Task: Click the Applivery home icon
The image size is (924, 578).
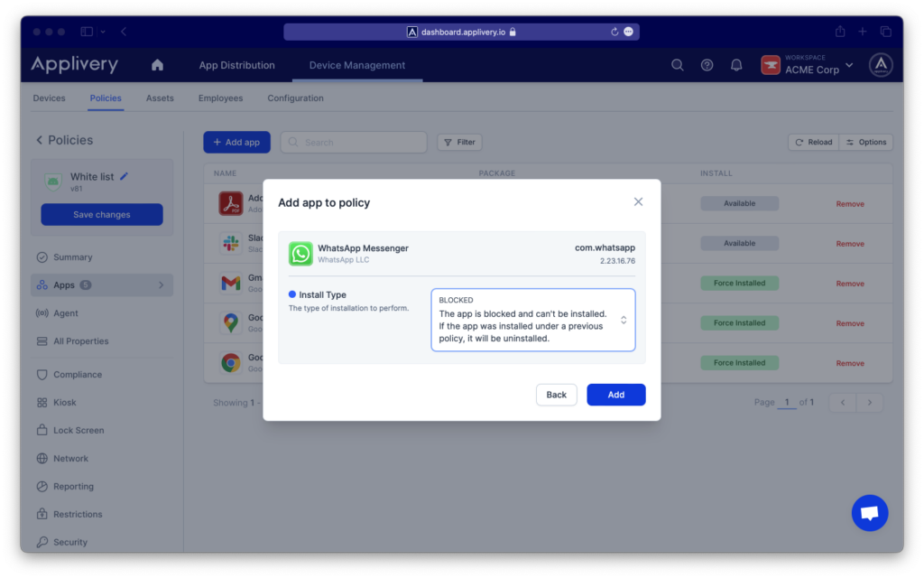Action: click(x=157, y=65)
